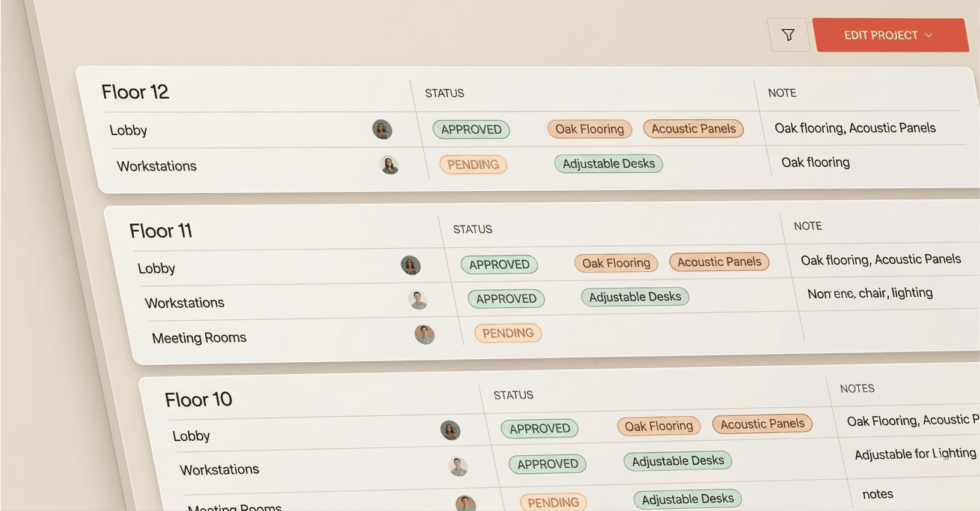This screenshot has height=511, width=980.
Task: Select Oak Flooring tag in Floor 11 Lobby
Action: pos(616,263)
